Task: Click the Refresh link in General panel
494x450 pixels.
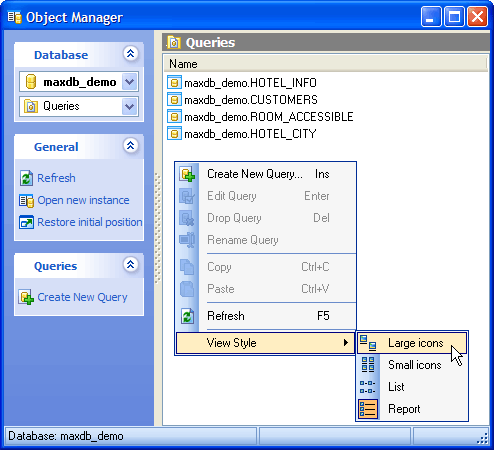Action: (x=56, y=178)
